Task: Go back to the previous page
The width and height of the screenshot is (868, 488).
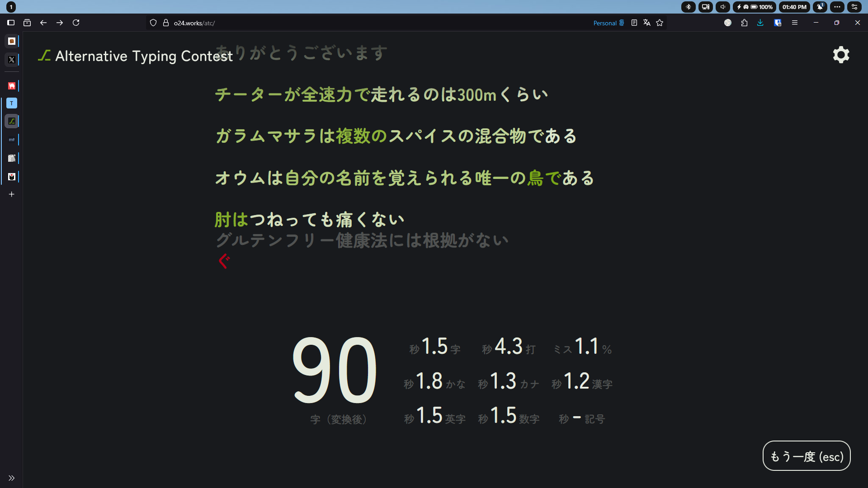Action: [x=43, y=23]
